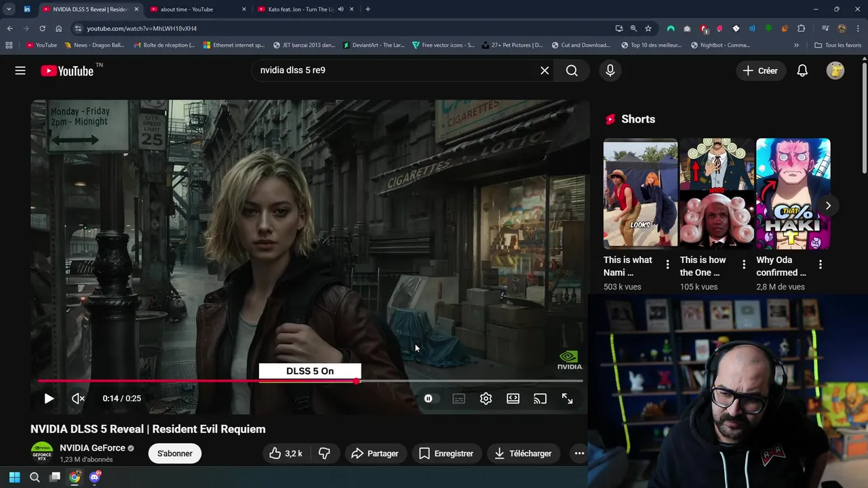Mute the Kato feat. Jon tab audio
Viewport: 868px width, 488px height.
pos(340,9)
